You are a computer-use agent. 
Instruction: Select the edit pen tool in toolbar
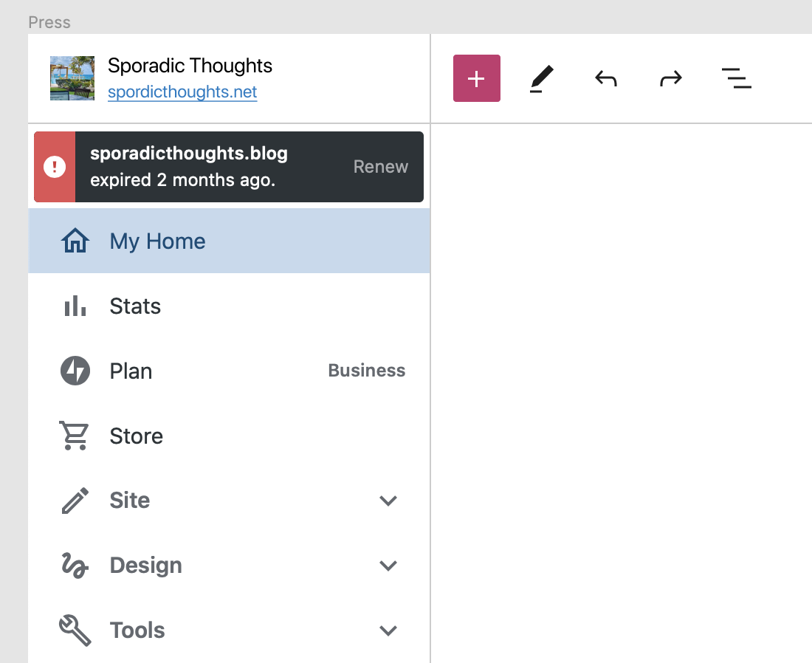(541, 79)
